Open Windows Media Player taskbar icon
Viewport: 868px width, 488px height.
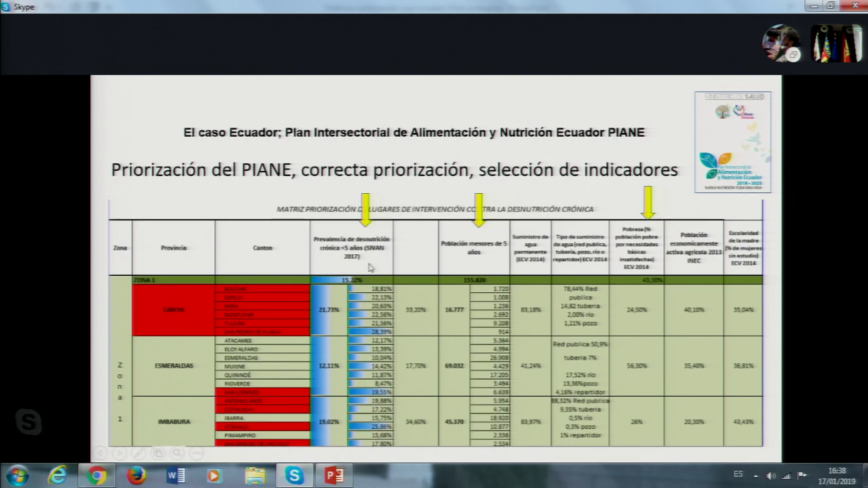[x=214, y=476]
